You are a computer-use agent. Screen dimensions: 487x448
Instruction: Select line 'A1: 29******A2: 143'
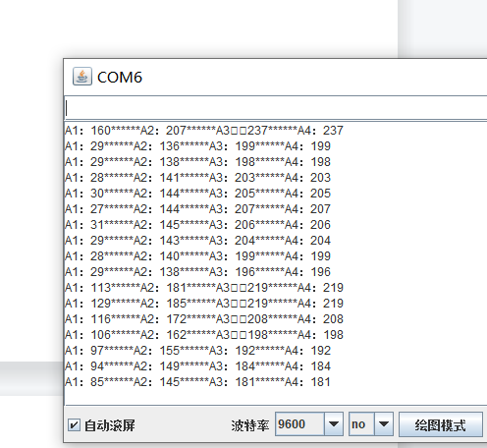click(x=197, y=241)
